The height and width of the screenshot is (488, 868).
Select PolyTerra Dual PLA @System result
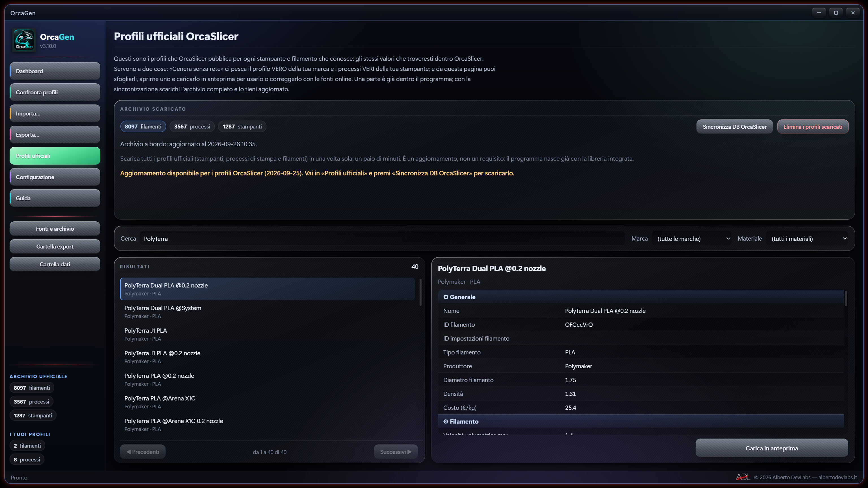[268, 311]
